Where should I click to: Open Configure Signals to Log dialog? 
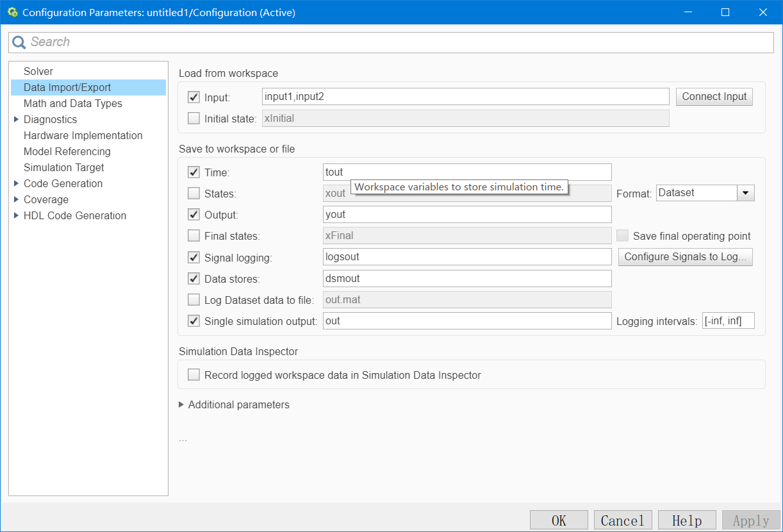click(x=685, y=257)
